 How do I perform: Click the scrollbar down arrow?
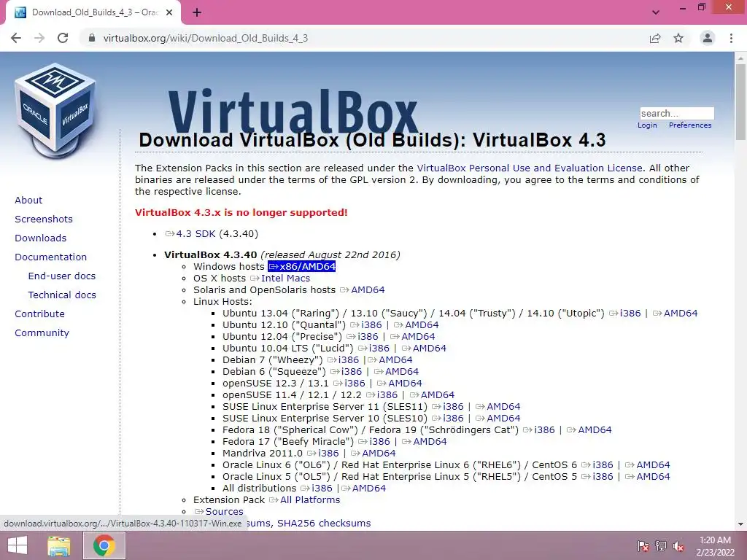740,524
